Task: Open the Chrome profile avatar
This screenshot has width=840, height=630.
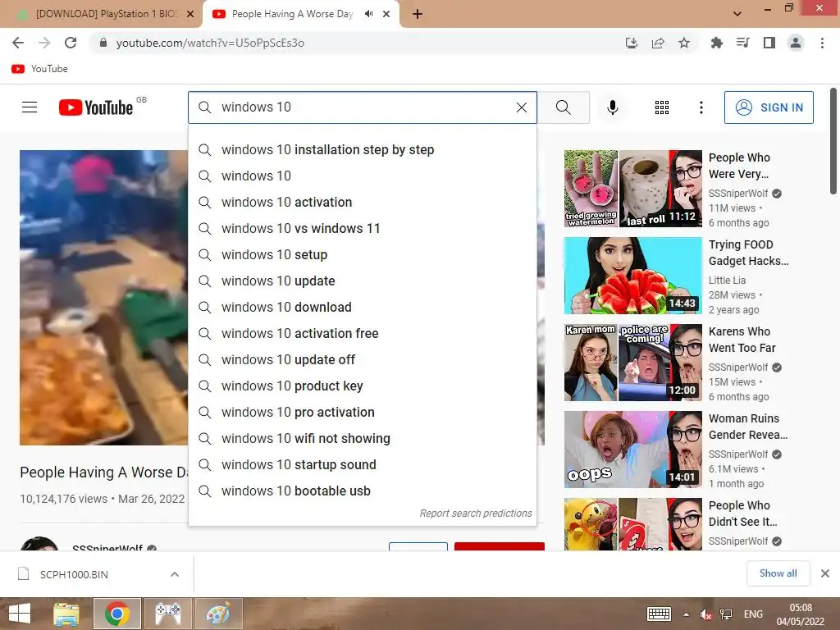Action: (796, 43)
